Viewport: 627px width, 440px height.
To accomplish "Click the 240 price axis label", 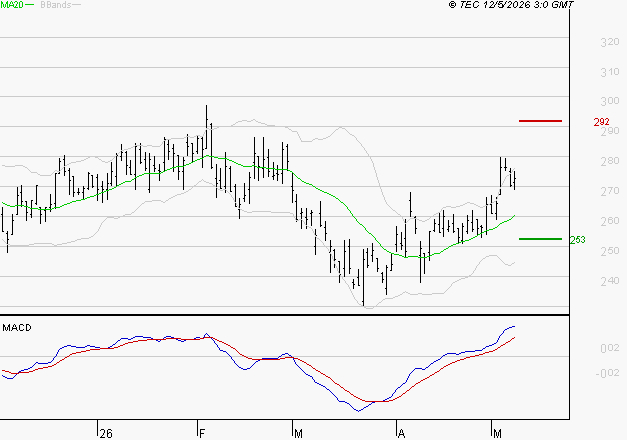I will click(x=610, y=281).
